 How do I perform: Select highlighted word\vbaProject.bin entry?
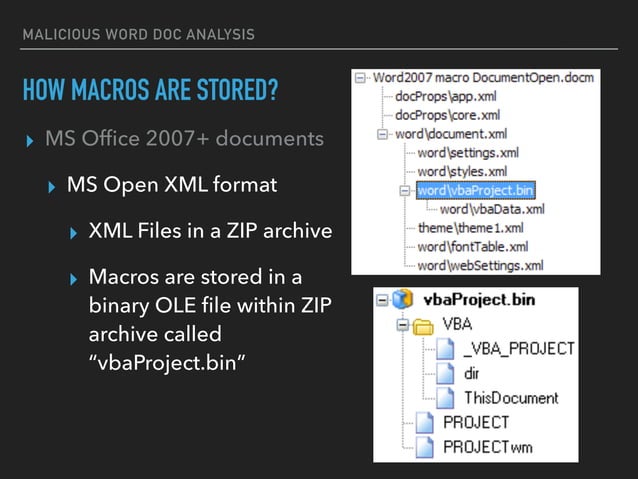click(476, 190)
